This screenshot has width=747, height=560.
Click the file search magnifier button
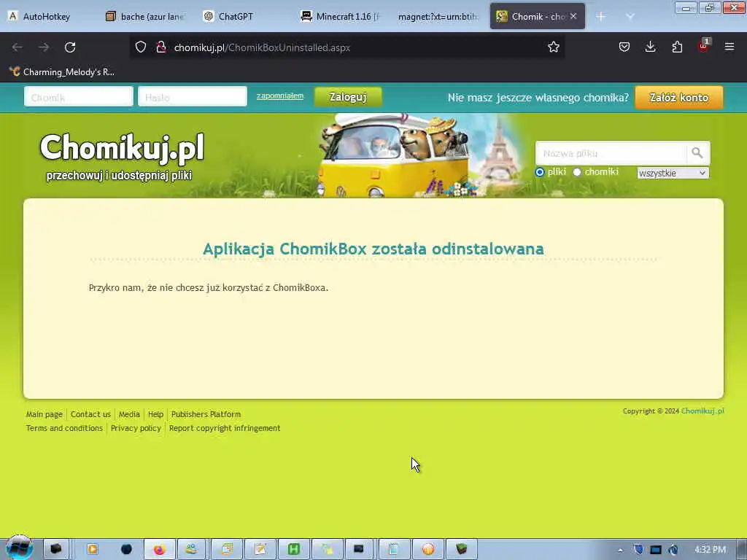(697, 153)
